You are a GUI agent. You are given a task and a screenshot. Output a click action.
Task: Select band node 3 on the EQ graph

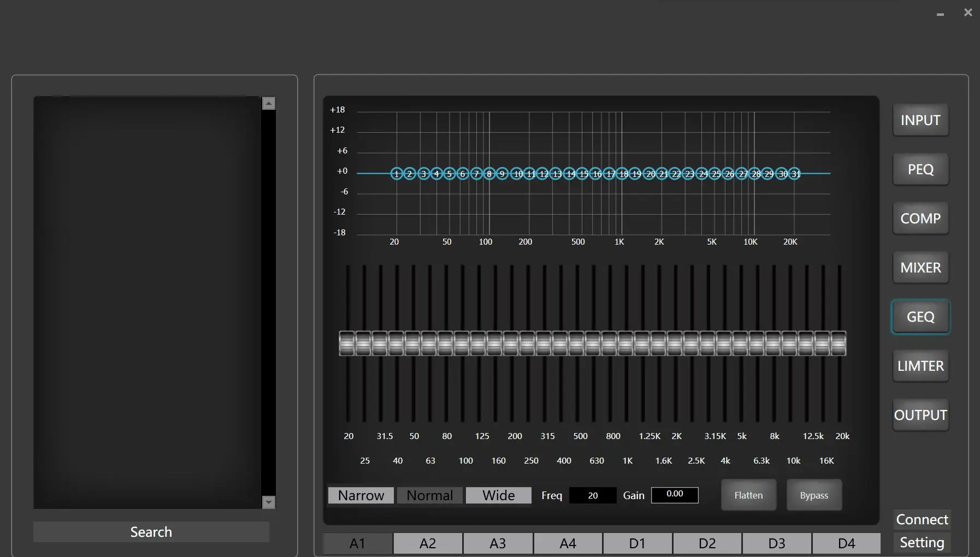click(x=423, y=174)
